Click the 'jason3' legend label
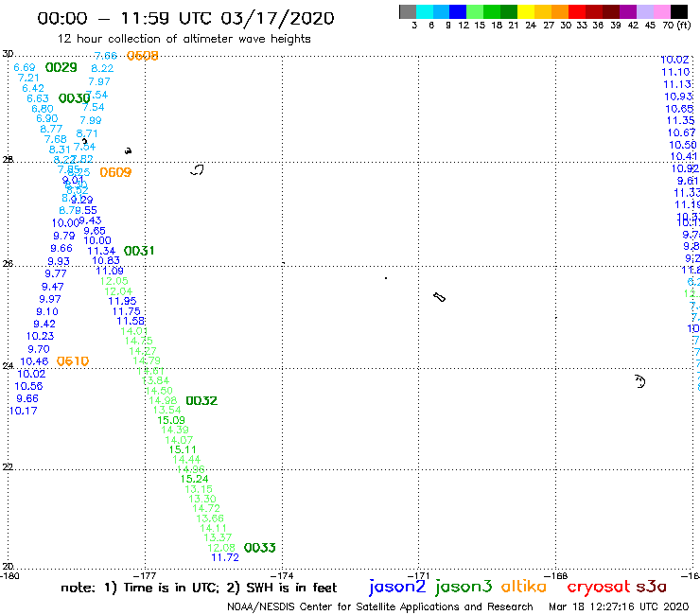This screenshot has width=700, height=615. coord(464,587)
